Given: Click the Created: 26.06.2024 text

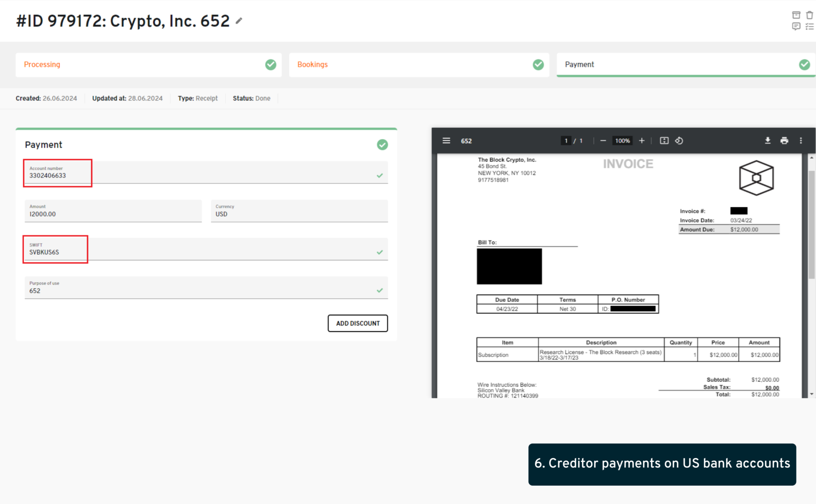Looking at the screenshot, I should [46, 98].
